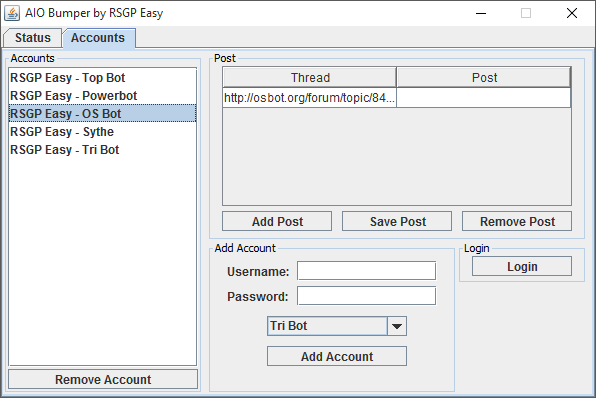Focus the Password input field
This screenshot has width=596, height=398.
pos(366,296)
